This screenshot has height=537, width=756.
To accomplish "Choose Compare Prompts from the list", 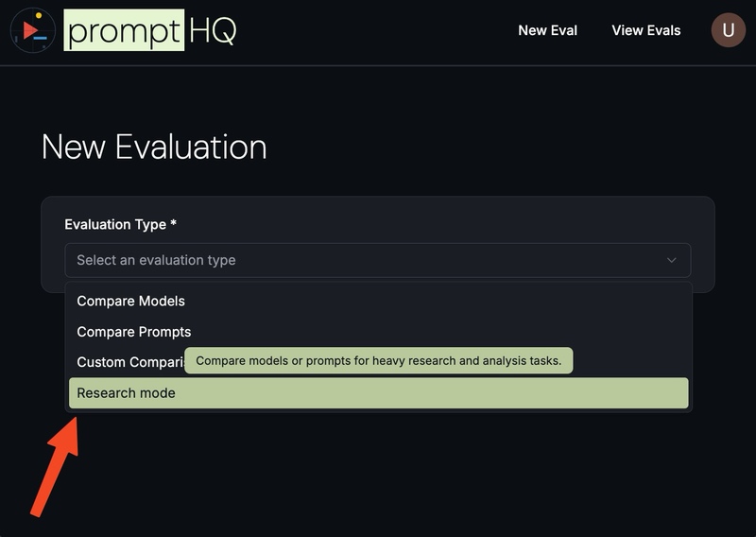I will (x=133, y=332).
